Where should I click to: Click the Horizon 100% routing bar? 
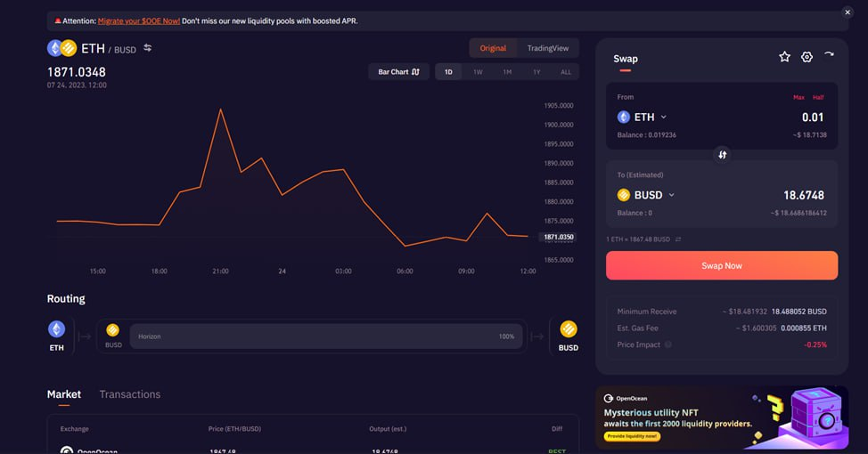tap(326, 336)
